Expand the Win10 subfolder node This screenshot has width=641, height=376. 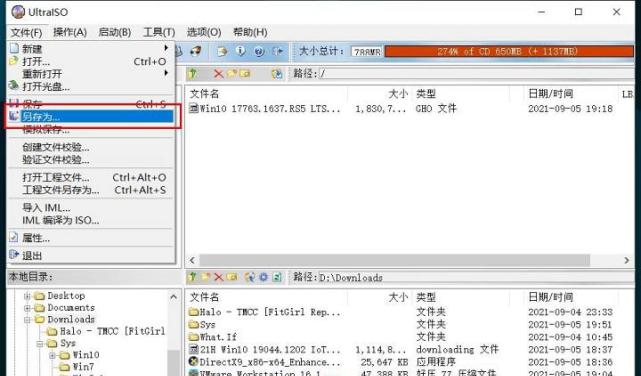52,355
